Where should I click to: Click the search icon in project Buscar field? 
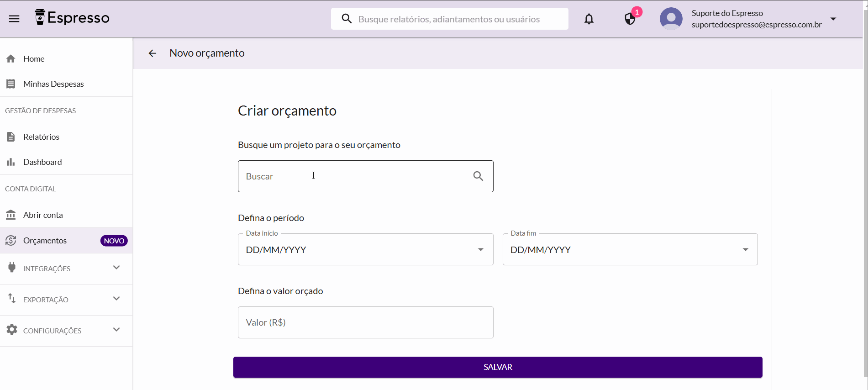tap(478, 176)
